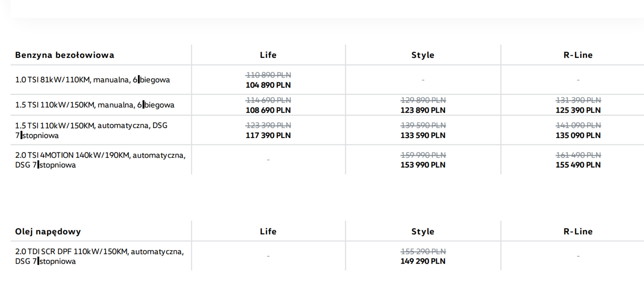
Task: Select the Life column header in the petrol table
Action: point(268,55)
